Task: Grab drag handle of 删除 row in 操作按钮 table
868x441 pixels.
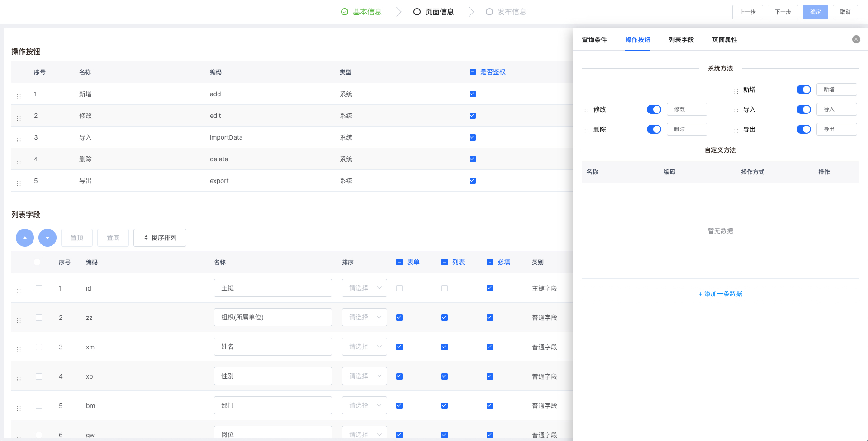Action: (x=19, y=162)
